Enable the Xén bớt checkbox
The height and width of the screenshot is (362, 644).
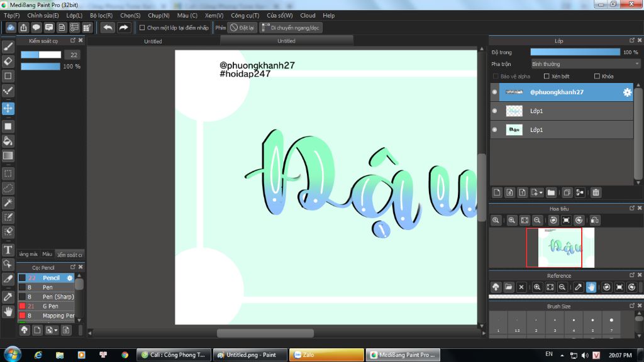coord(547,76)
